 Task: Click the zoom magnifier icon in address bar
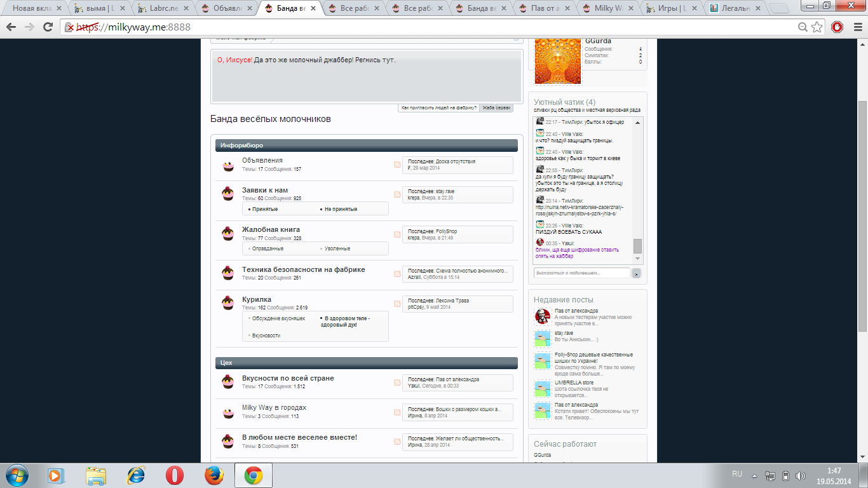803,27
